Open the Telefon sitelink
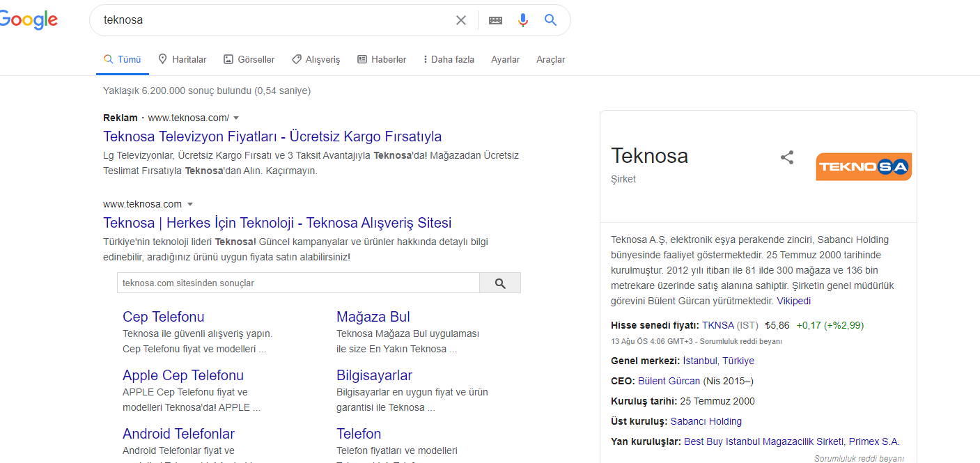This screenshot has width=980, height=463. coord(359,434)
